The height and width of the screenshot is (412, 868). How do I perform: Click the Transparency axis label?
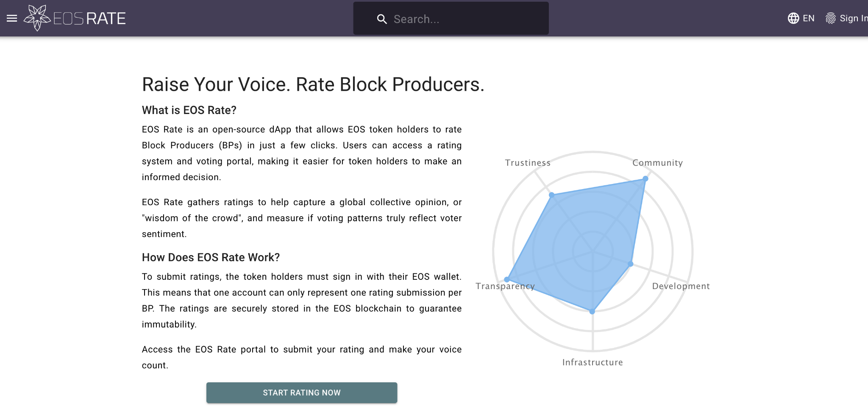(505, 286)
